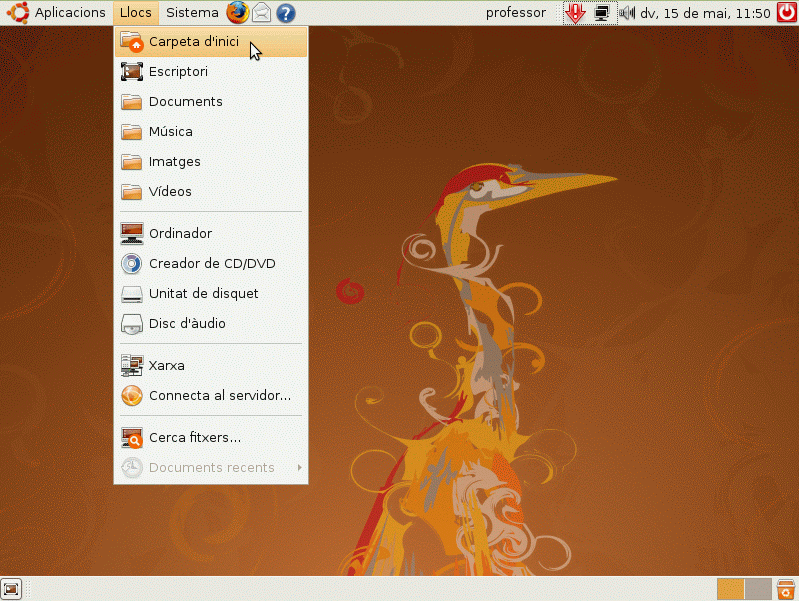Image resolution: width=799 pixels, height=601 pixels.
Task: Open the network connection monitor icon
Action: 602,13
